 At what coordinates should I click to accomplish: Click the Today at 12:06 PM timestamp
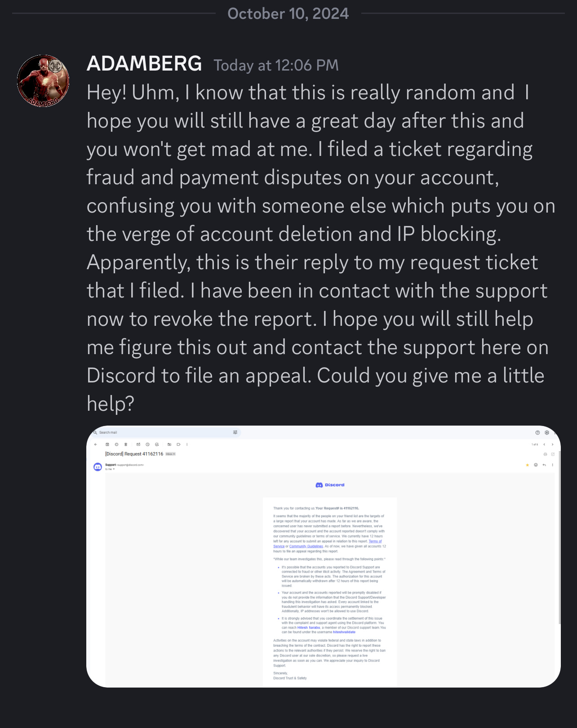tap(276, 65)
